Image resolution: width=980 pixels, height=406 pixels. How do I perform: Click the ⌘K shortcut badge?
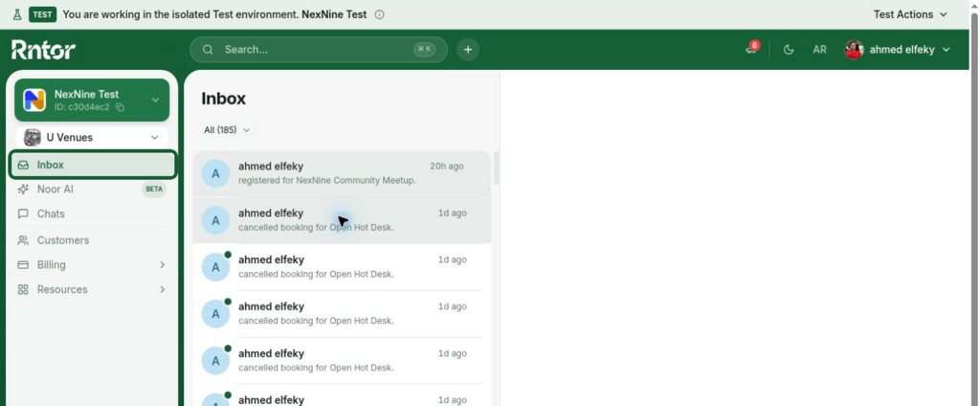pos(424,49)
